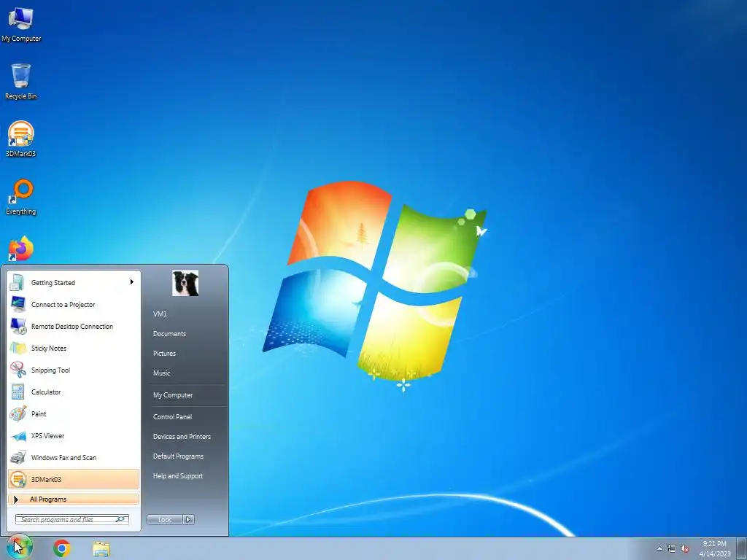Viewport: 747px width, 560px height.
Task: Open the Recycle Bin desktop icon
Action: pyautogui.click(x=20, y=82)
